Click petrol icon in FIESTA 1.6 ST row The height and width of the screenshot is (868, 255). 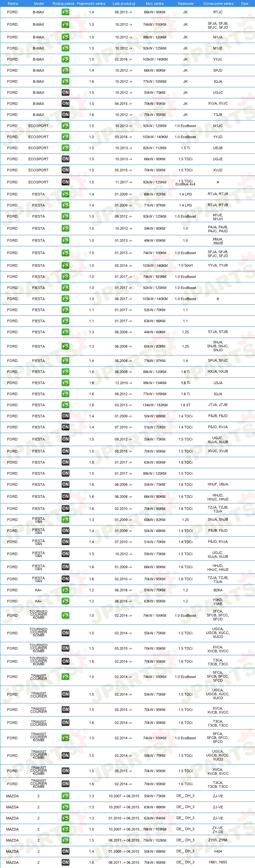point(66,405)
